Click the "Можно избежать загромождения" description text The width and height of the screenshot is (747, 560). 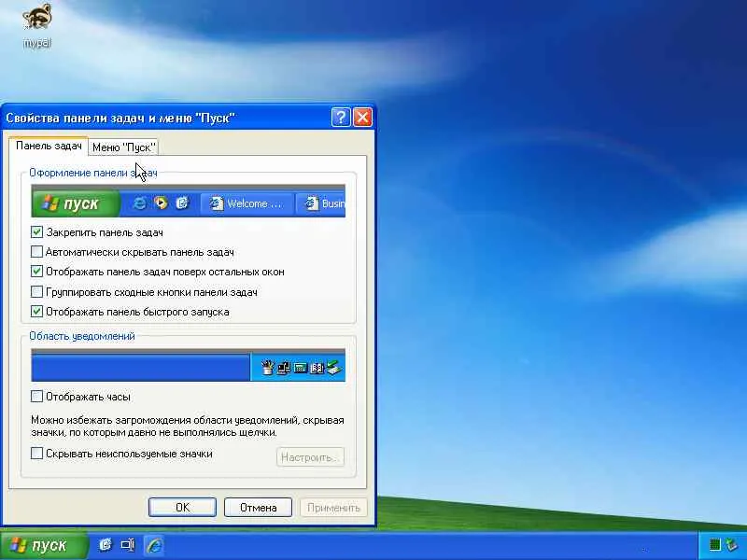coord(188,427)
